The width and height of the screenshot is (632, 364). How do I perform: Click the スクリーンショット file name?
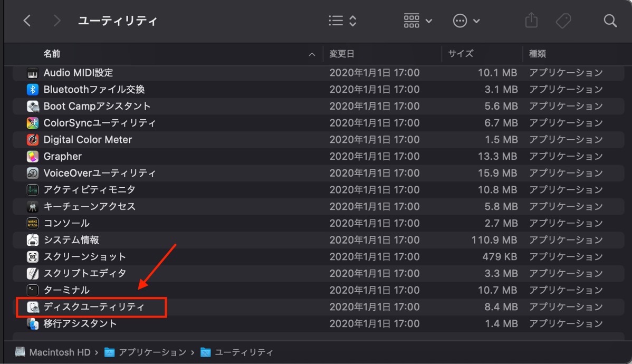pyautogui.click(x=84, y=256)
